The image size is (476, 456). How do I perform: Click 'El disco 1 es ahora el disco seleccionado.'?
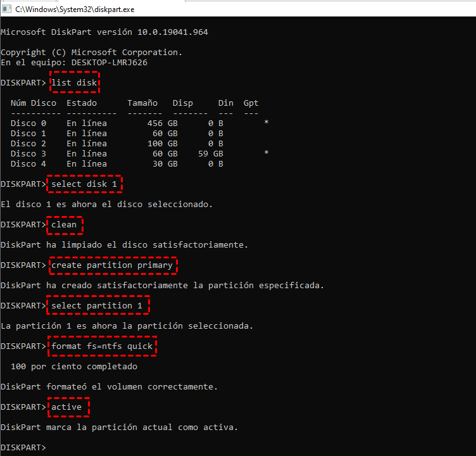pyautogui.click(x=106, y=205)
